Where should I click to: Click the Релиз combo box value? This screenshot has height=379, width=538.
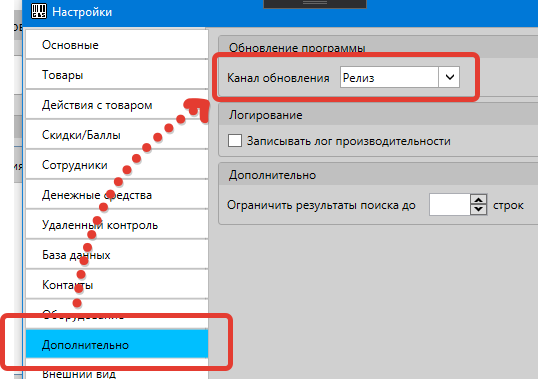[x=389, y=78]
